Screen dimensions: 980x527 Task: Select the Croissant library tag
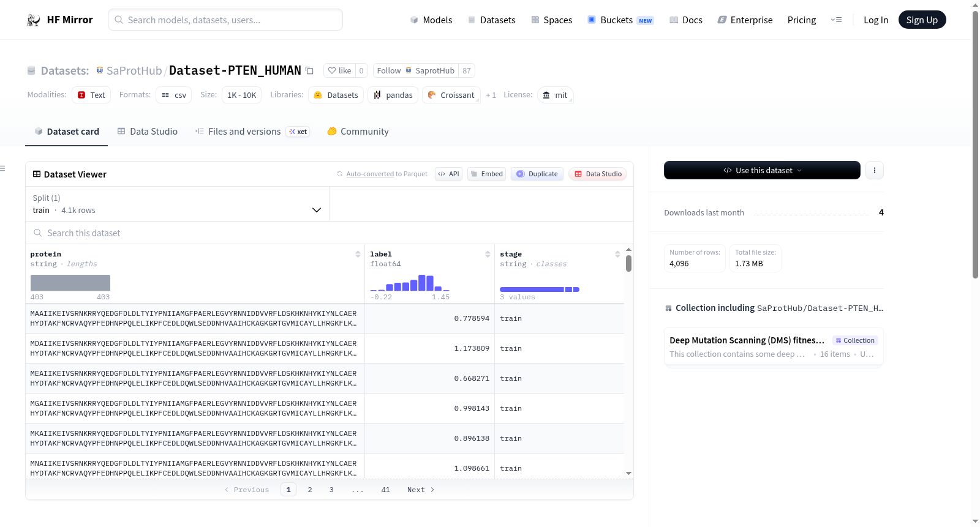pyautogui.click(x=451, y=95)
